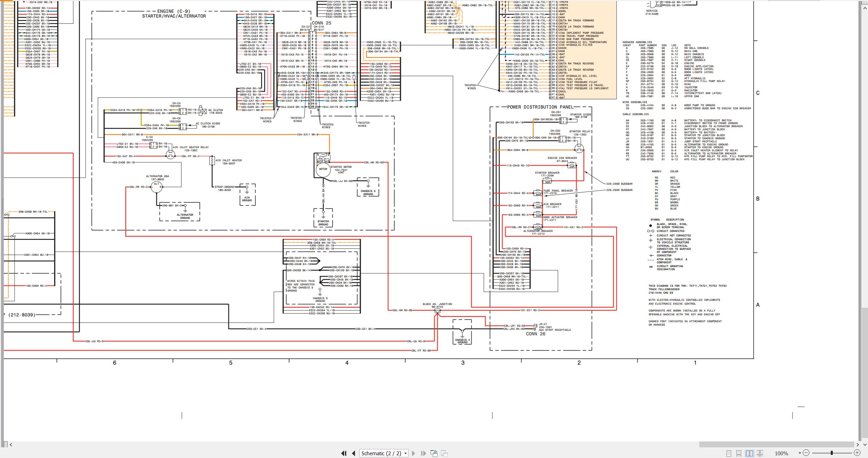Click the AIH GROUND box label
The height and width of the screenshot is (458, 868).
click(247, 199)
